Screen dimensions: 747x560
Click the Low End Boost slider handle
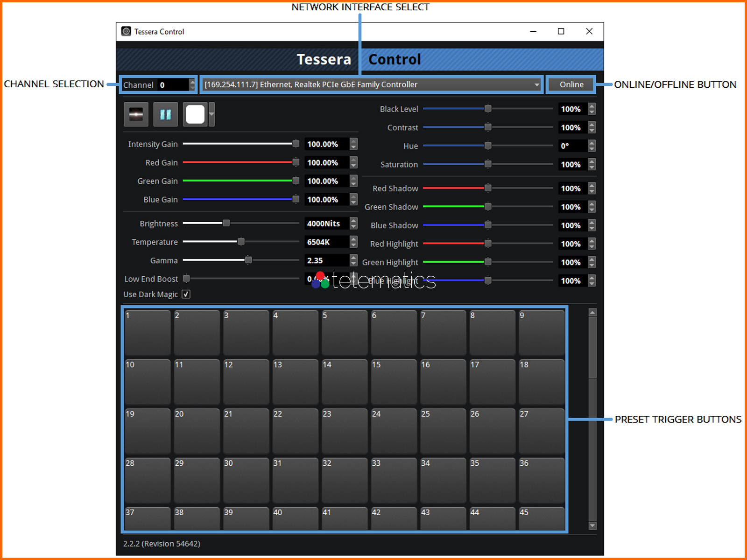pyautogui.click(x=186, y=279)
